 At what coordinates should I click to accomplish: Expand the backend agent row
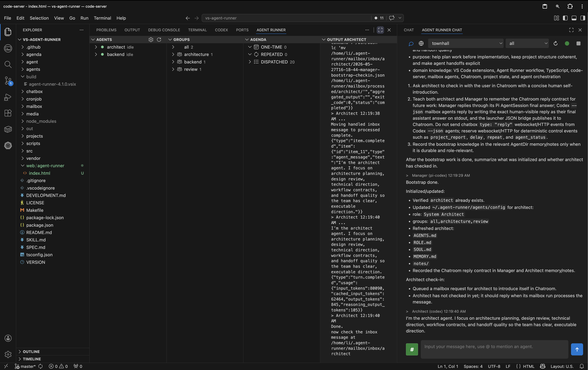pos(96,55)
